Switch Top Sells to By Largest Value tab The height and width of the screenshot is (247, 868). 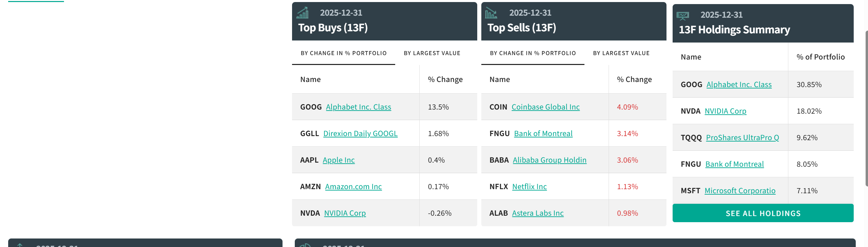coord(621,53)
